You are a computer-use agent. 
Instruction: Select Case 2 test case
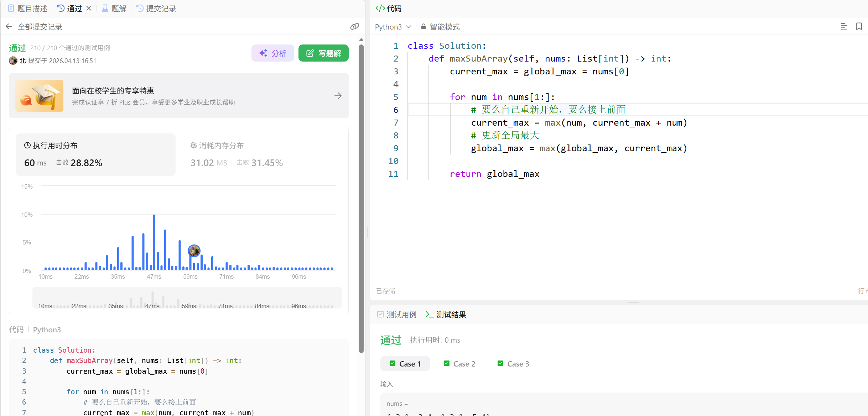click(459, 364)
